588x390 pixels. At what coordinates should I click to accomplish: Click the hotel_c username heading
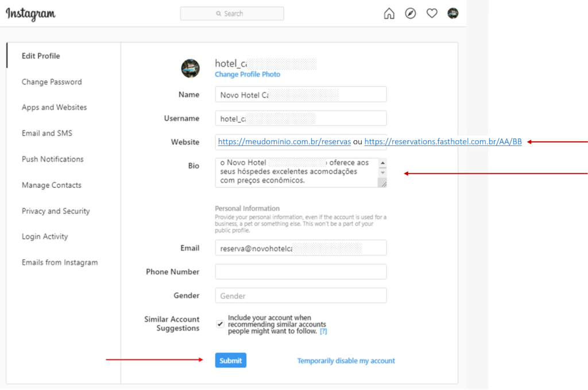(x=231, y=64)
